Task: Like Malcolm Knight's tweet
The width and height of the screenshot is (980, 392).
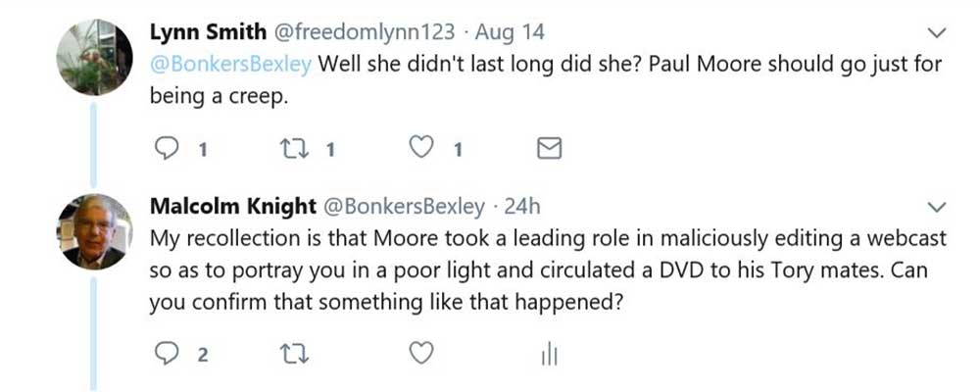Action: pos(421,354)
